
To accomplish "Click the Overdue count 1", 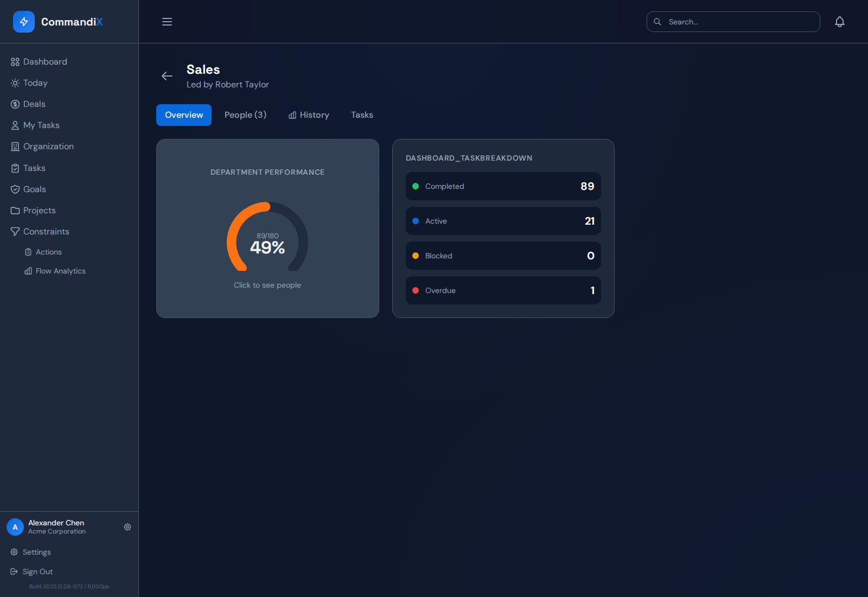I will click(x=592, y=290).
